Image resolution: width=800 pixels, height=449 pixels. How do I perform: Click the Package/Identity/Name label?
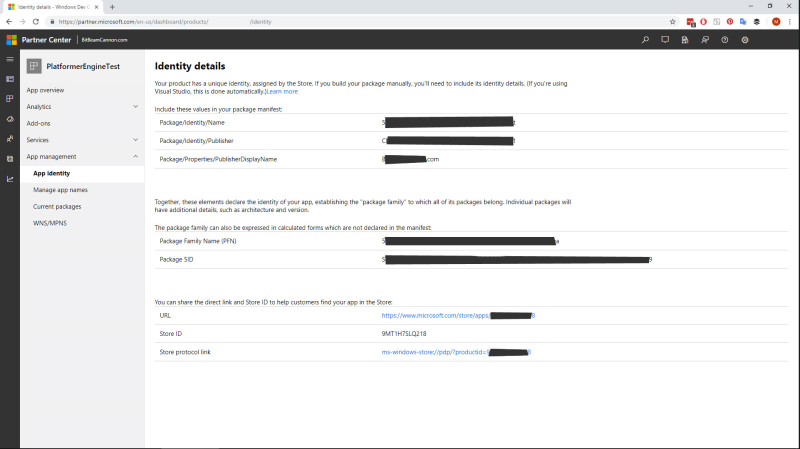pyautogui.click(x=192, y=122)
